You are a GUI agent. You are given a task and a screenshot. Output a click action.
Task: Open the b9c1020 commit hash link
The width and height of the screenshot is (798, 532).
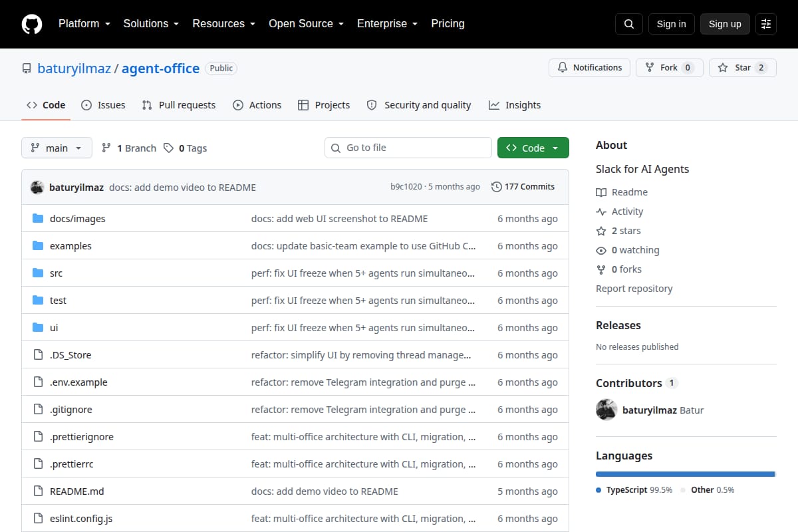click(406, 187)
